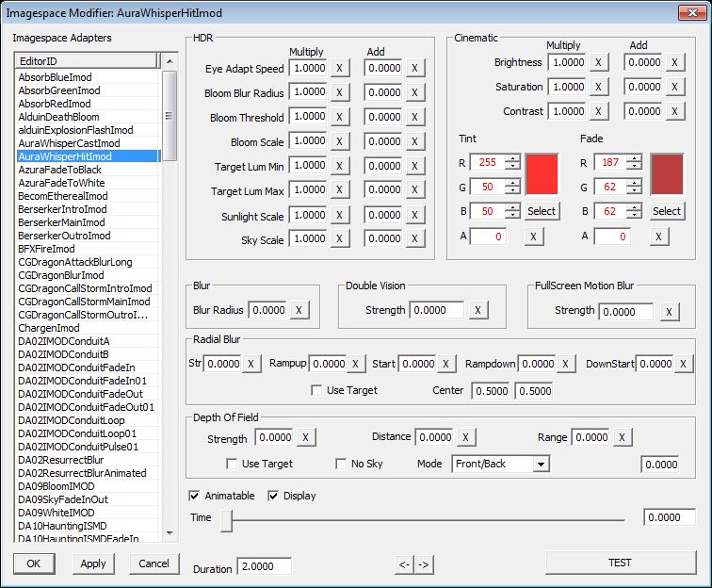Click X next to Blur Radius
Screen dimensions: 712x588
click(299, 310)
